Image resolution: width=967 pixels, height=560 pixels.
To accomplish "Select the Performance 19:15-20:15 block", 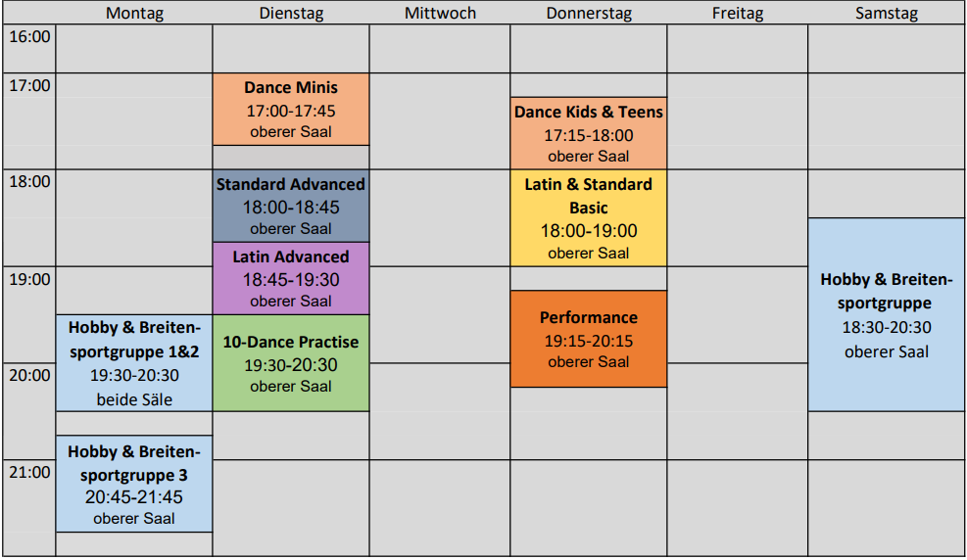I will click(589, 339).
